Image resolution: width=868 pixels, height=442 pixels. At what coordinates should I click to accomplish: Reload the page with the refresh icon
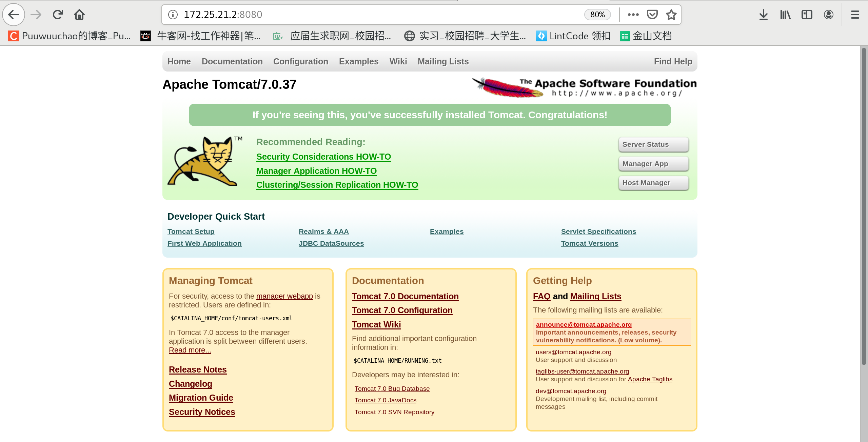pos(58,15)
